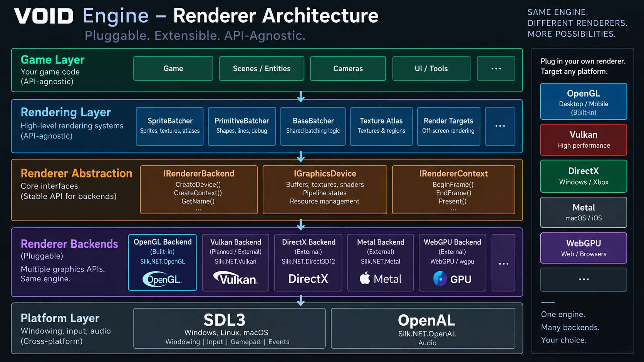Click the WebGPU / wgpu text
This screenshot has height=362, width=644.
452,262
